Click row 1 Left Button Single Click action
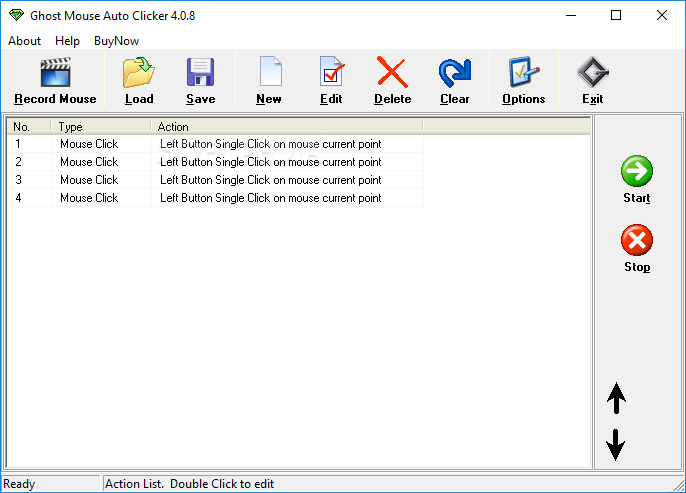 pyautogui.click(x=271, y=144)
